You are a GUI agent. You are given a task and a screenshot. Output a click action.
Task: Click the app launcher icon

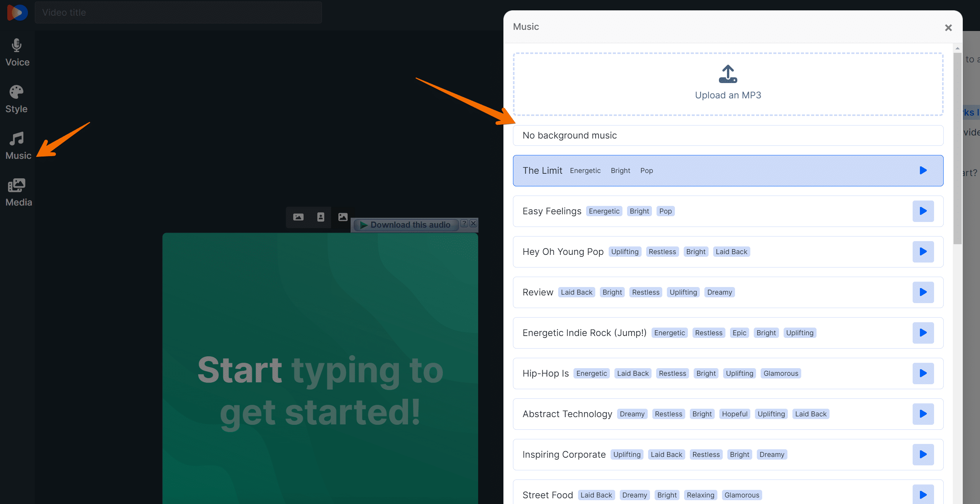tap(17, 12)
